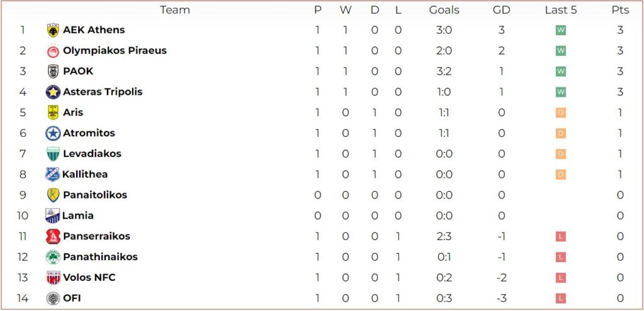The image size is (644, 311).
Task: Click AEK Athens green W result badge
Action: (x=560, y=30)
